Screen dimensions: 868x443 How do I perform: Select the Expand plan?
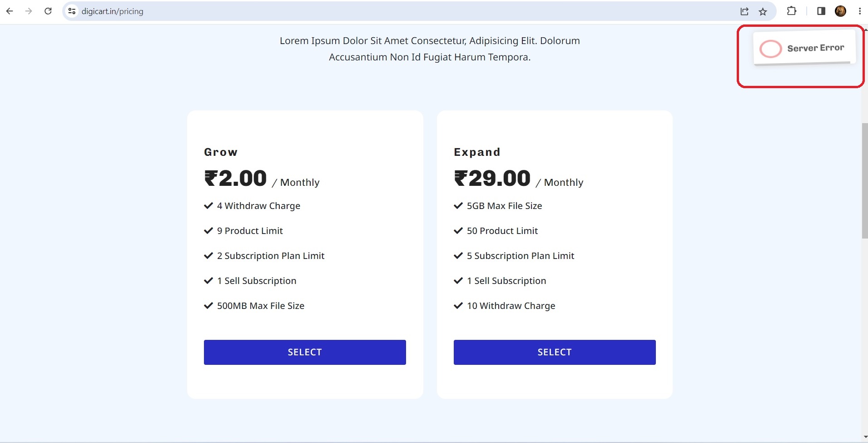(x=554, y=352)
